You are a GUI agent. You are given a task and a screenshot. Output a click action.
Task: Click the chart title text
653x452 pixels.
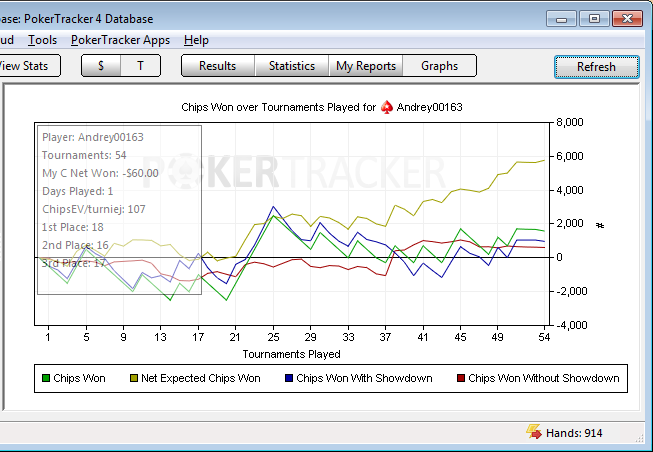(x=322, y=107)
